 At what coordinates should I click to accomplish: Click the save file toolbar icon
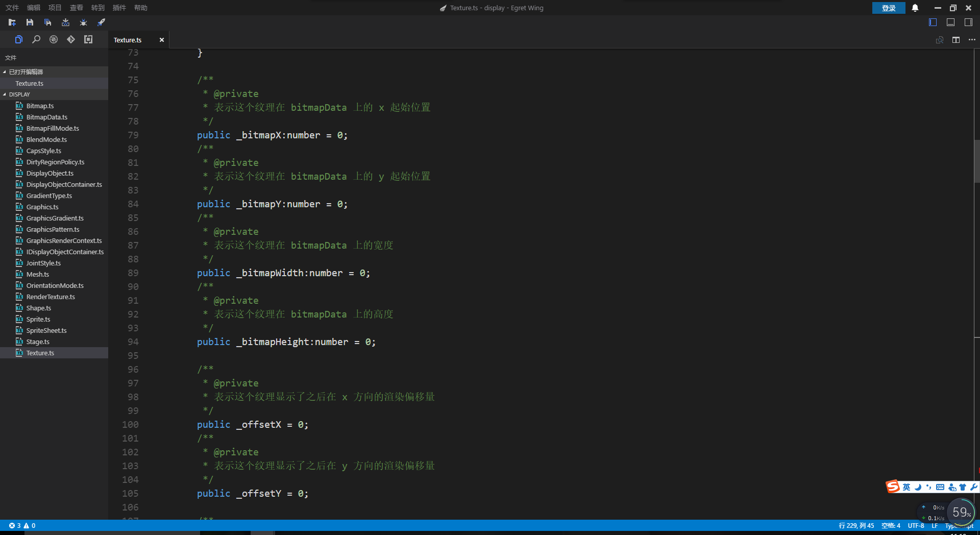click(30, 22)
